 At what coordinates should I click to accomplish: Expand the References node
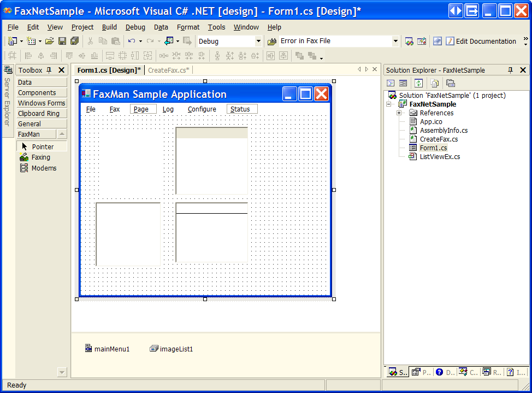click(x=399, y=113)
